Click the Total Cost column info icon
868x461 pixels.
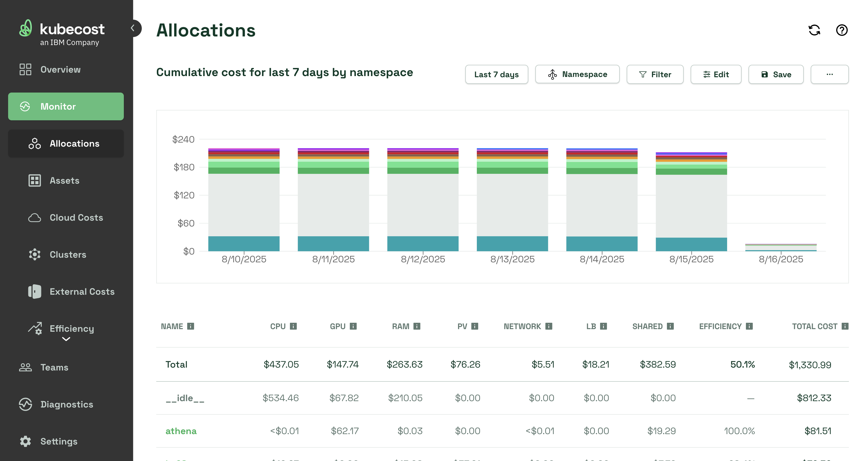point(845,326)
